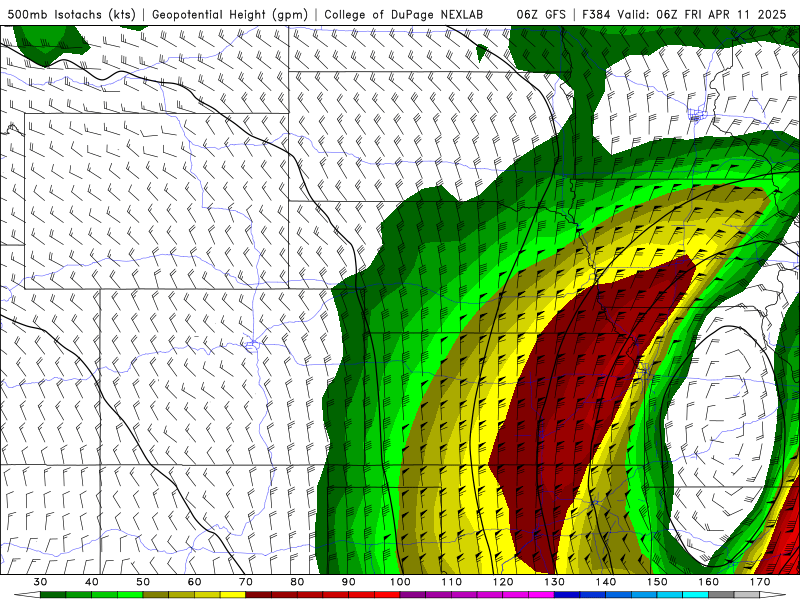Click the 'College of DuPage NEXLAB' label
The height and width of the screenshot is (600, 800).
[404, 15]
